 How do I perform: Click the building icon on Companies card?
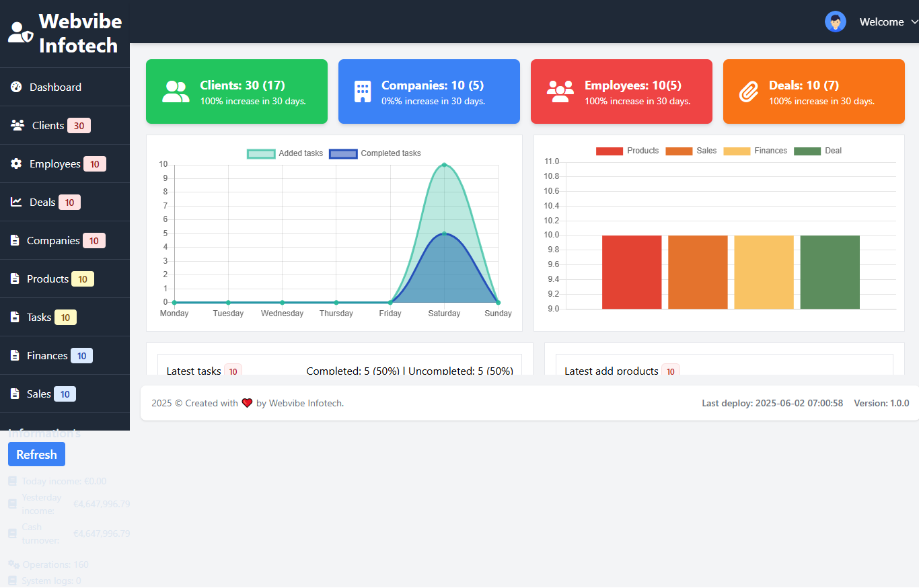(x=363, y=91)
